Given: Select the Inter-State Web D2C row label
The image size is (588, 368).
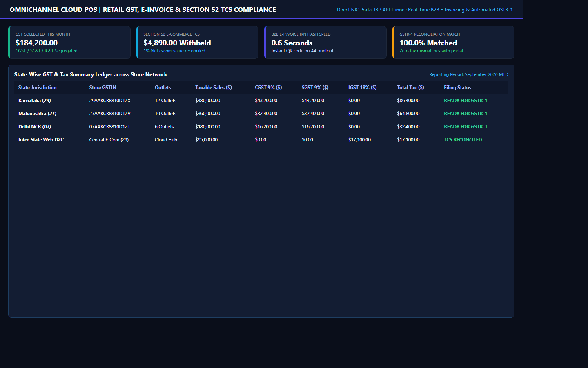Looking at the screenshot, I should (41, 140).
